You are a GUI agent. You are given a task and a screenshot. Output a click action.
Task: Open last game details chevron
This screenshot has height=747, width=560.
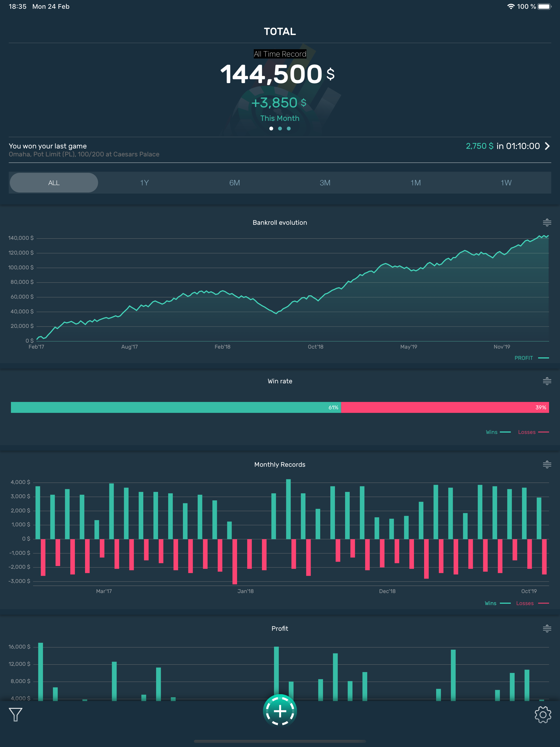click(547, 146)
